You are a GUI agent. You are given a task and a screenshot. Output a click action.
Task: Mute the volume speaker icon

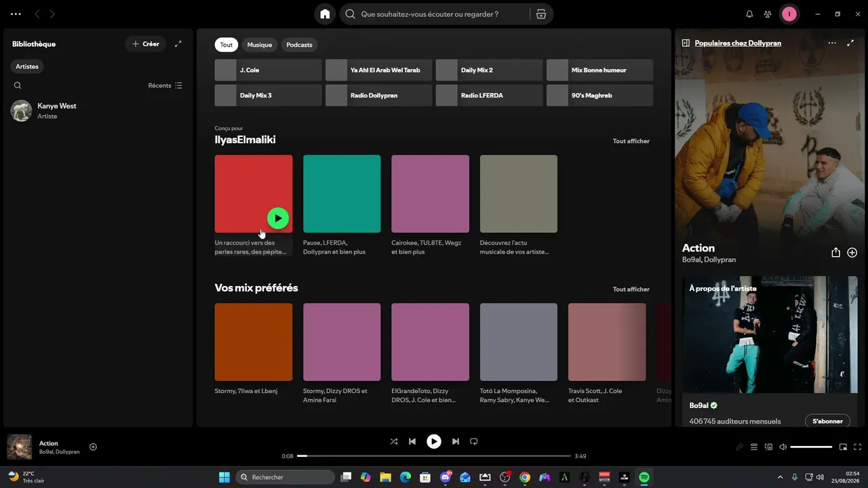point(783,447)
